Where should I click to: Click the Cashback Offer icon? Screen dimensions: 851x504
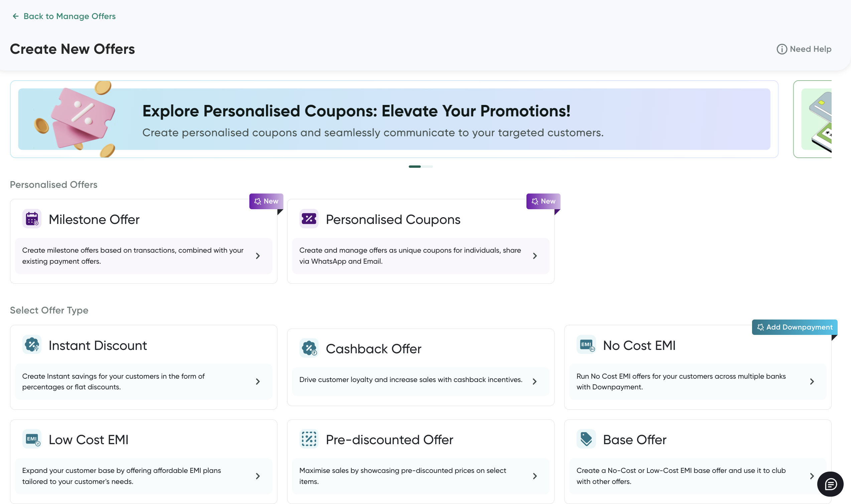(x=309, y=348)
